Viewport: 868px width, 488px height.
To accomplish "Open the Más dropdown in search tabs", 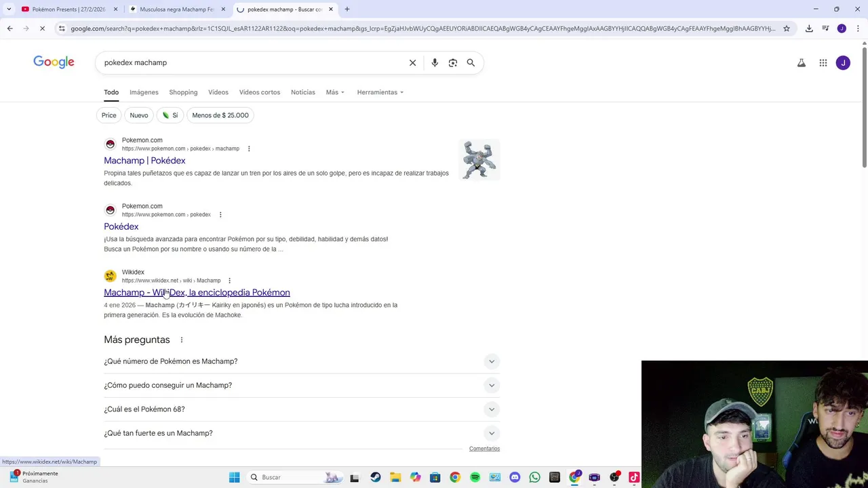I will [335, 92].
